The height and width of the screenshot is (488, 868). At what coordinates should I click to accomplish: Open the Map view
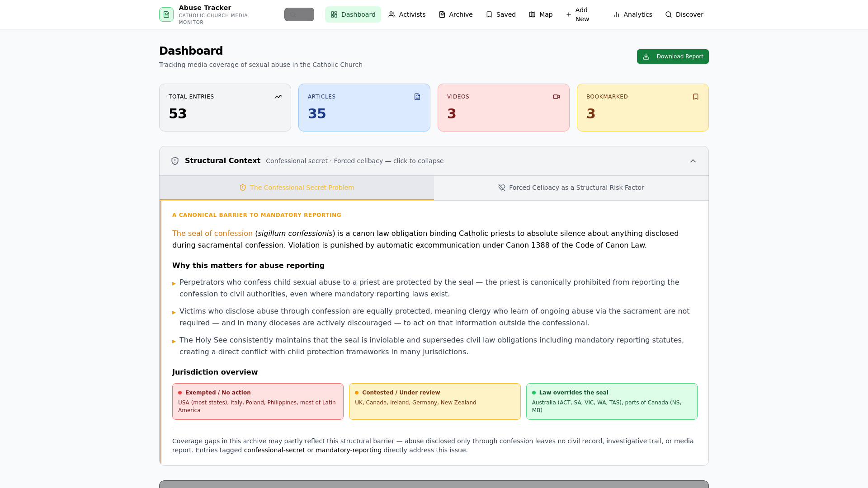[x=541, y=14]
